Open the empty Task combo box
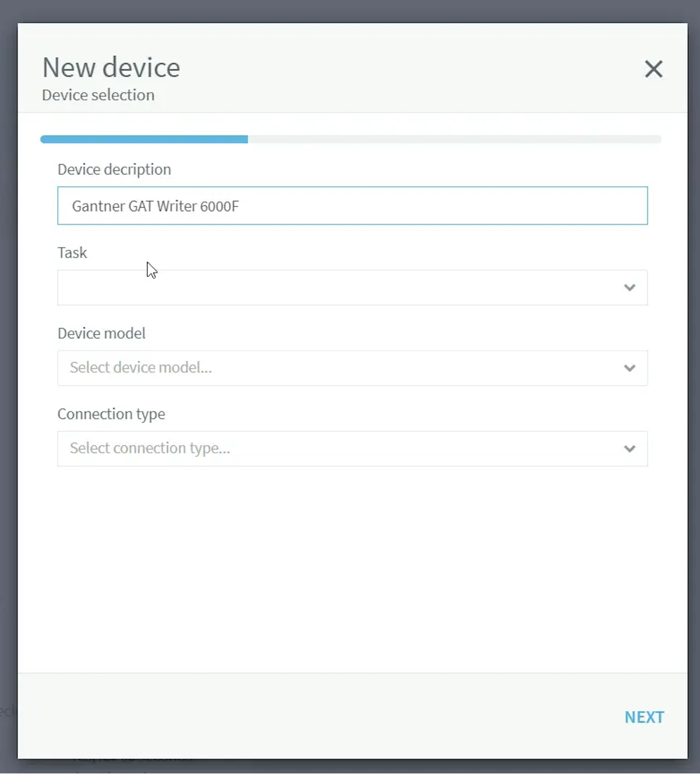This screenshot has height=774, width=700. point(352,287)
